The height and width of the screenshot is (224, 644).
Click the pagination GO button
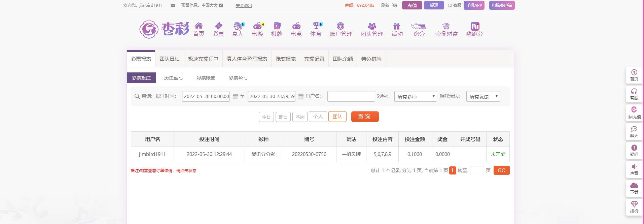point(502,170)
